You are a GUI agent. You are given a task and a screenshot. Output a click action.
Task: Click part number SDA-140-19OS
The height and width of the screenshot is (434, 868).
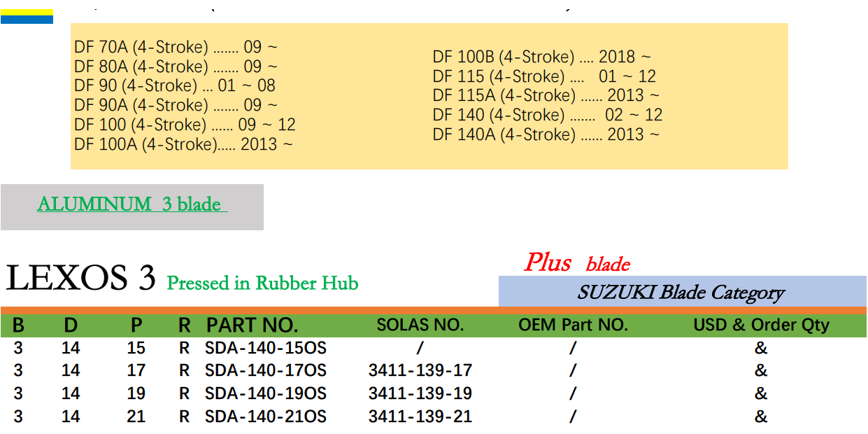click(266, 393)
